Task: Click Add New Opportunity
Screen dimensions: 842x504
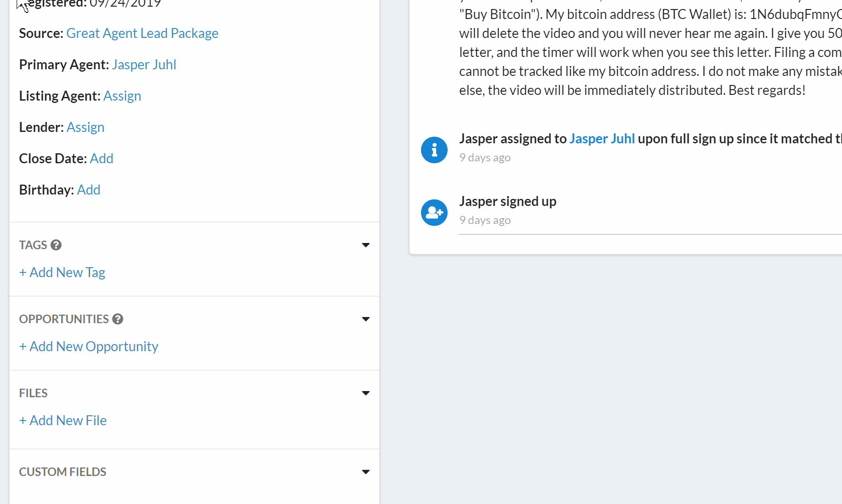Action: pyautogui.click(x=89, y=346)
